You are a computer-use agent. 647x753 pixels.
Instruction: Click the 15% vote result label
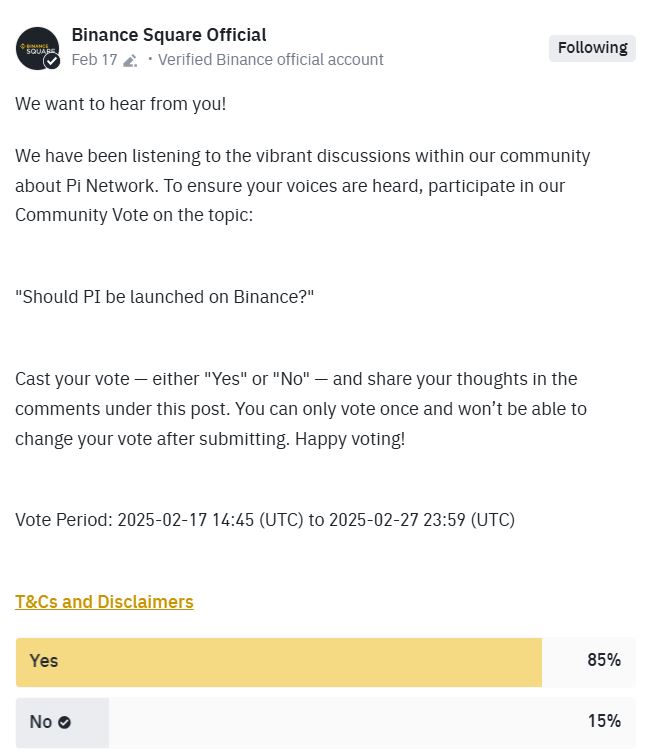click(x=604, y=721)
